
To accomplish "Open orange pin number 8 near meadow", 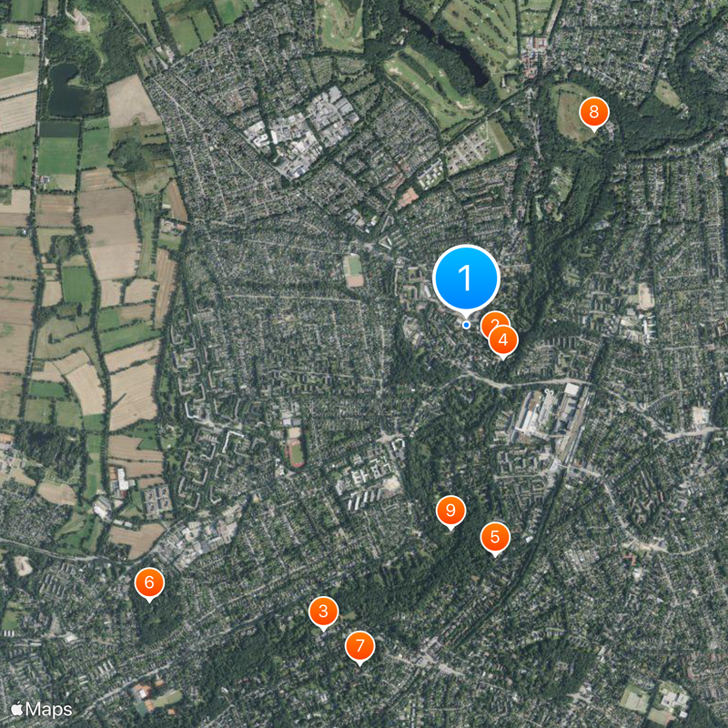I will pyautogui.click(x=594, y=112).
